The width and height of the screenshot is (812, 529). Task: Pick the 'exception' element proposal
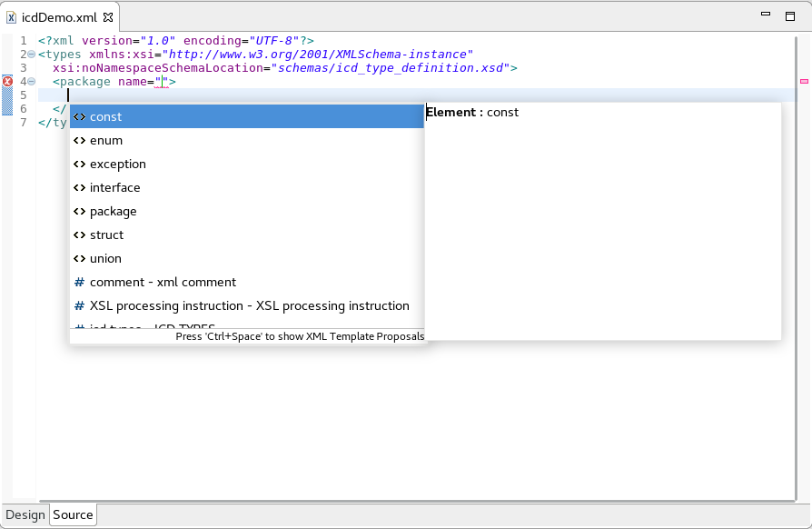click(x=117, y=165)
